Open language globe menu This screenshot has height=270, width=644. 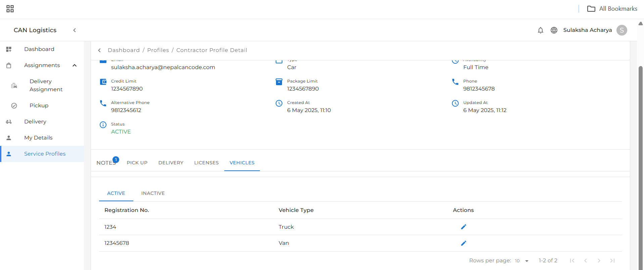[554, 30]
